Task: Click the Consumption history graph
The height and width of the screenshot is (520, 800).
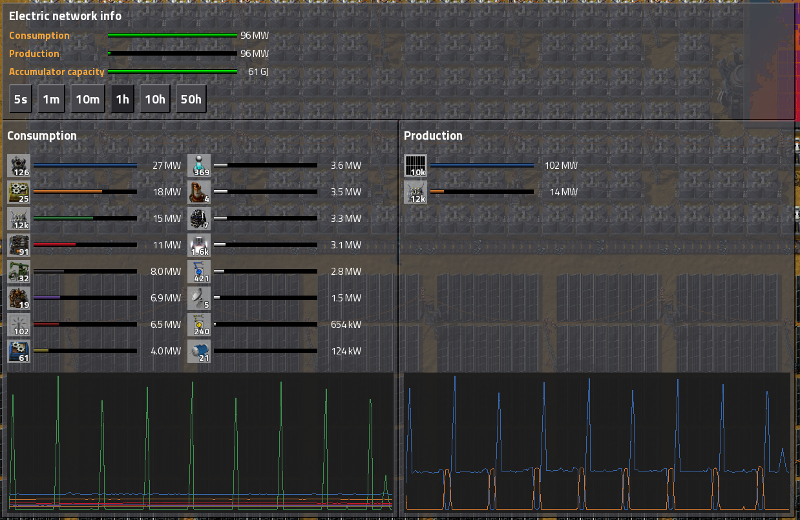Action: pyautogui.click(x=200, y=441)
